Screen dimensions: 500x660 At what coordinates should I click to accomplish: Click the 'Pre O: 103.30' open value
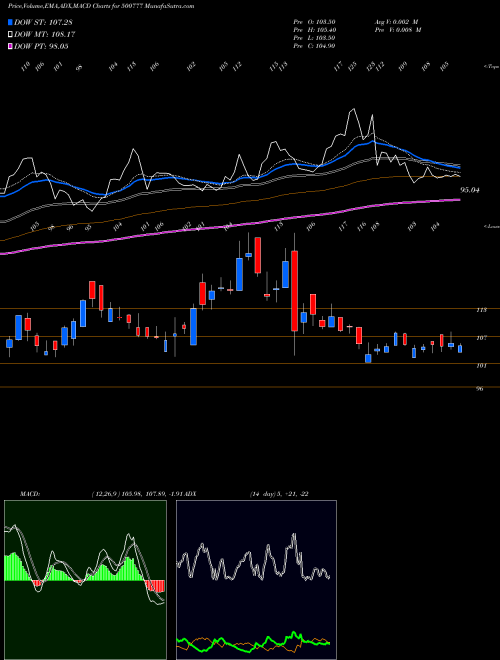click(x=314, y=22)
